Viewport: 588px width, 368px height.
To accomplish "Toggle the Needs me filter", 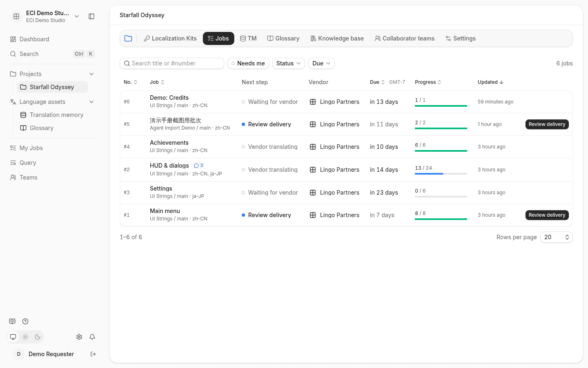I will tap(248, 63).
